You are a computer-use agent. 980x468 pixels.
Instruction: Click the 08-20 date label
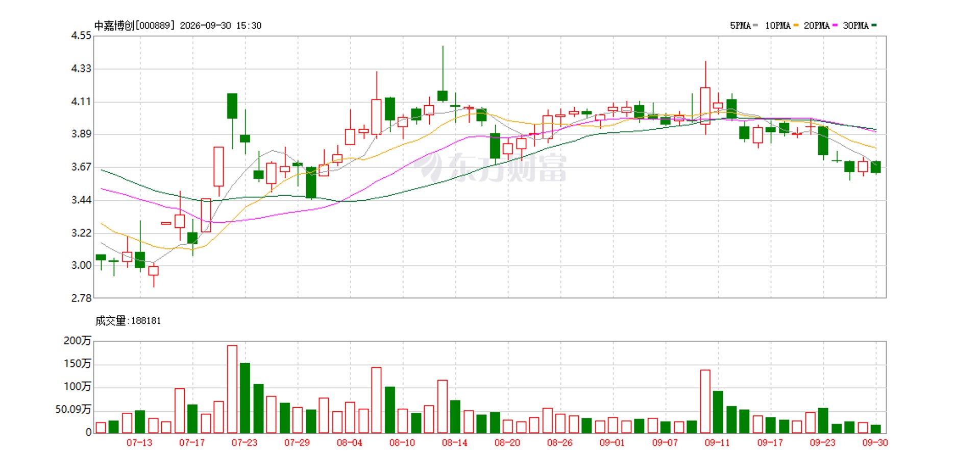pyautogui.click(x=507, y=443)
